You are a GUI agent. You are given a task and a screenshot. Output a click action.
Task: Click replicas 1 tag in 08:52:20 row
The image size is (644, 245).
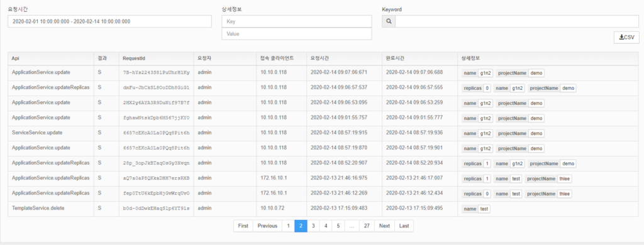(477, 163)
